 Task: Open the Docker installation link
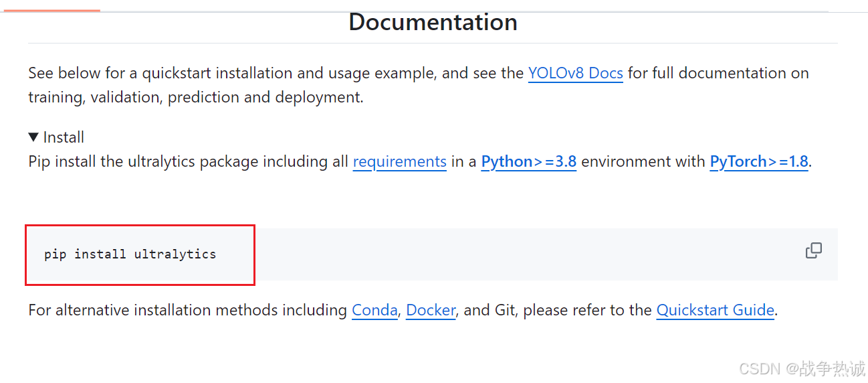tap(431, 310)
